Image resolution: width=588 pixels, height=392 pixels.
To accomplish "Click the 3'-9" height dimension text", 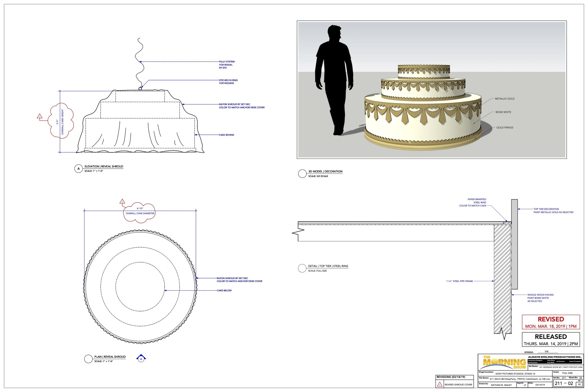I will pos(57,122).
